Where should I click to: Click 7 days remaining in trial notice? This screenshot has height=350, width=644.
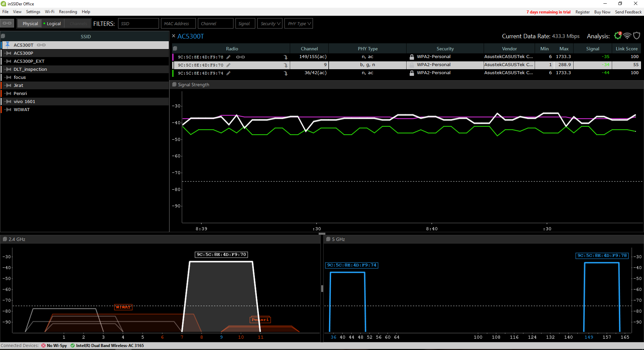click(x=548, y=12)
